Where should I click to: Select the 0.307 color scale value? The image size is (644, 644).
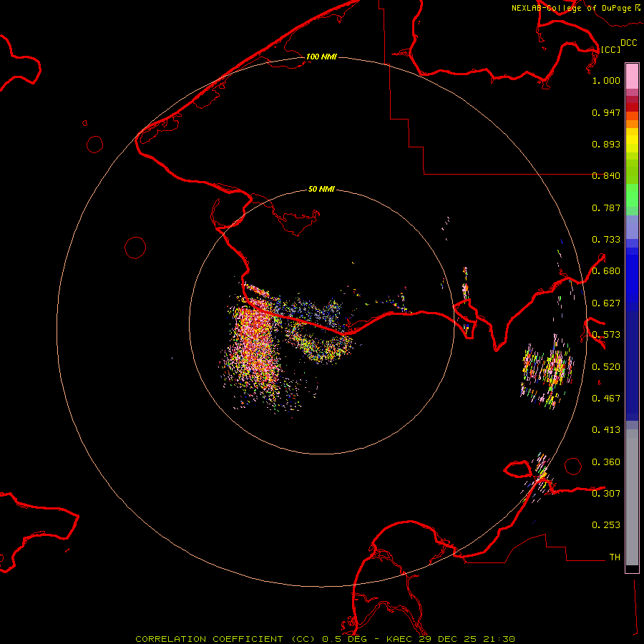pos(606,493)
